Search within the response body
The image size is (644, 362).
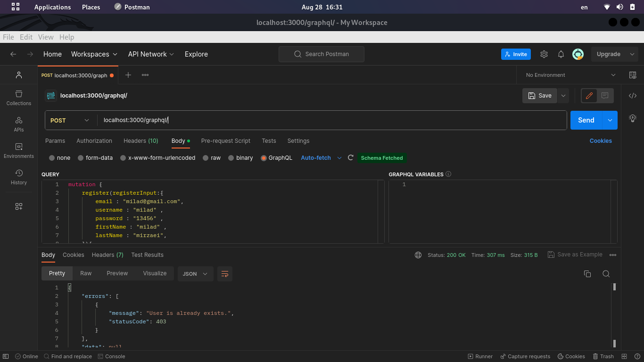606,274
